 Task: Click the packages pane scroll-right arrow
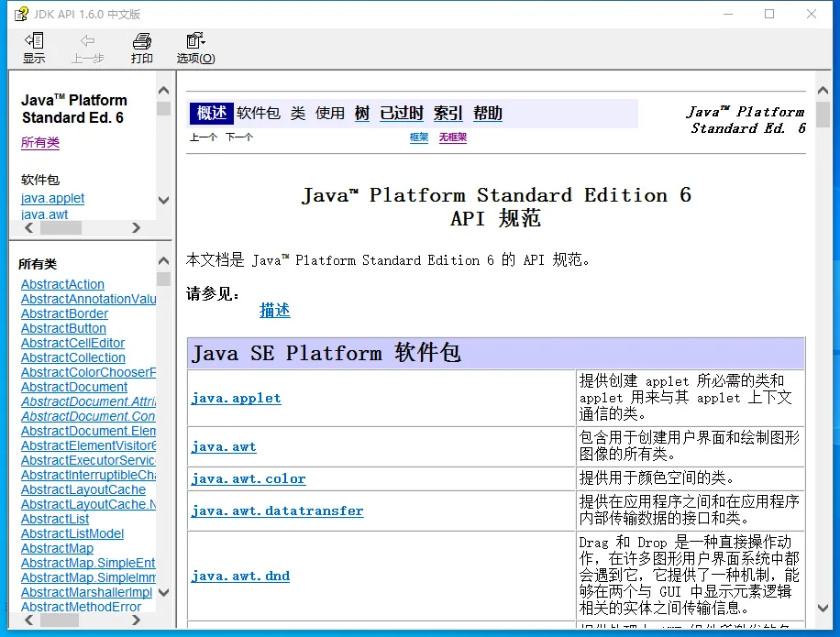coord(136,228)
